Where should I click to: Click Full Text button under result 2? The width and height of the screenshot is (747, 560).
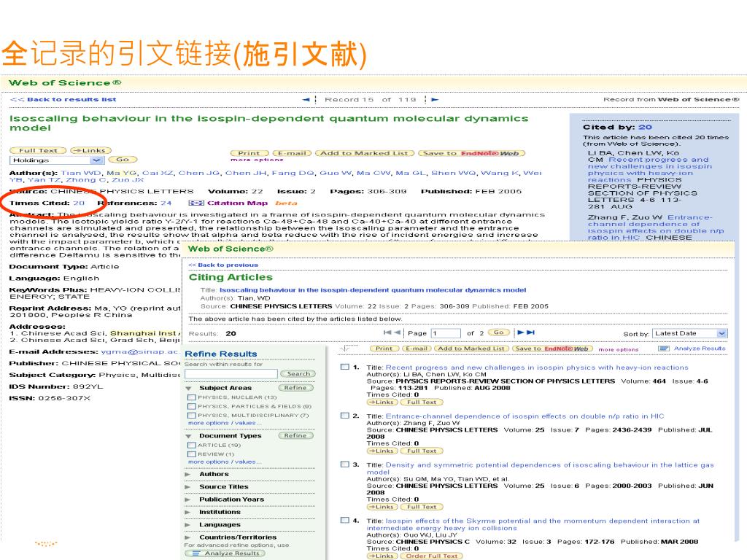[422, 451]
